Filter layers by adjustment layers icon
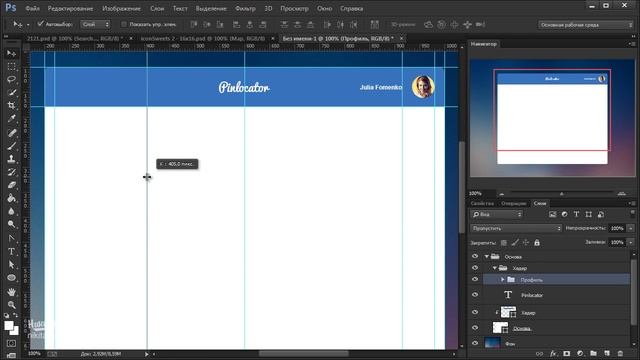The height and width of the screenshot is (360, 640). [x=564, y=214]
